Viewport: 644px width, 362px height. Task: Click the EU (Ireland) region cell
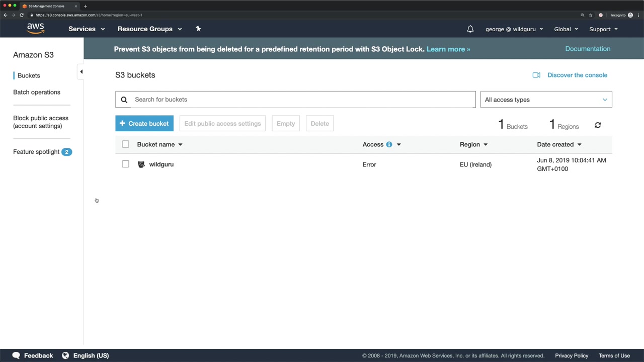tap(475, 164)
